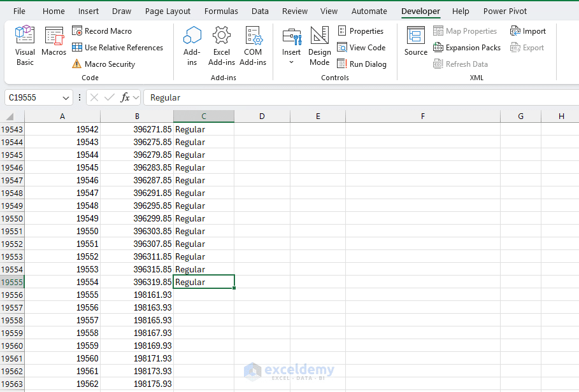Select row 19556 header
Image resolution: width=579 pixels, height=392 pixels.
(x=12, y=295)
